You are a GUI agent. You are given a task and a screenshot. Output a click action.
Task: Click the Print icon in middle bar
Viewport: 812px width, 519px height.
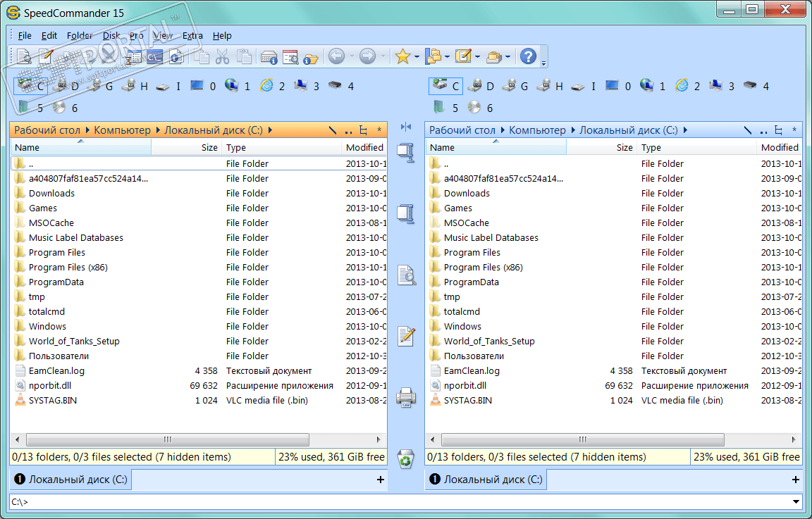coord(406,397)
